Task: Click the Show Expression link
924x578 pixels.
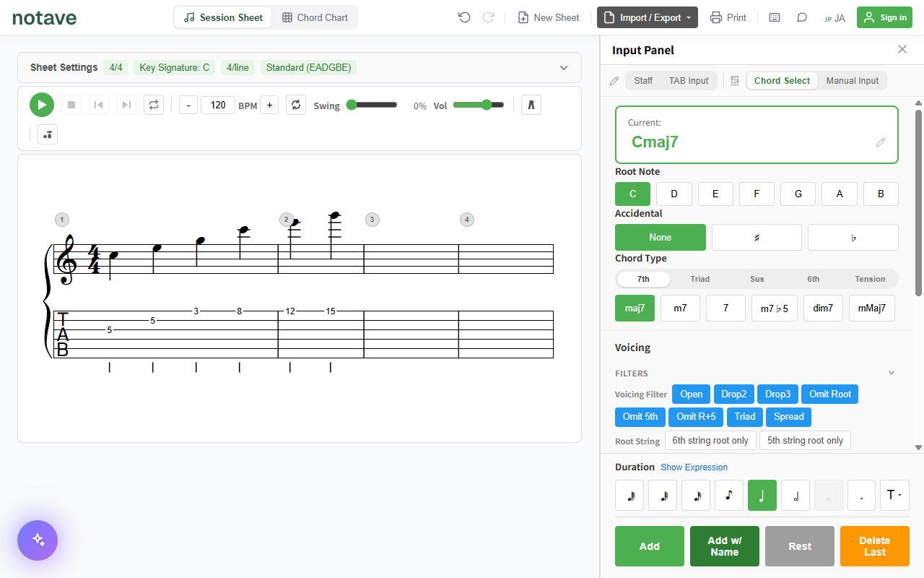Action: (694, 467)
